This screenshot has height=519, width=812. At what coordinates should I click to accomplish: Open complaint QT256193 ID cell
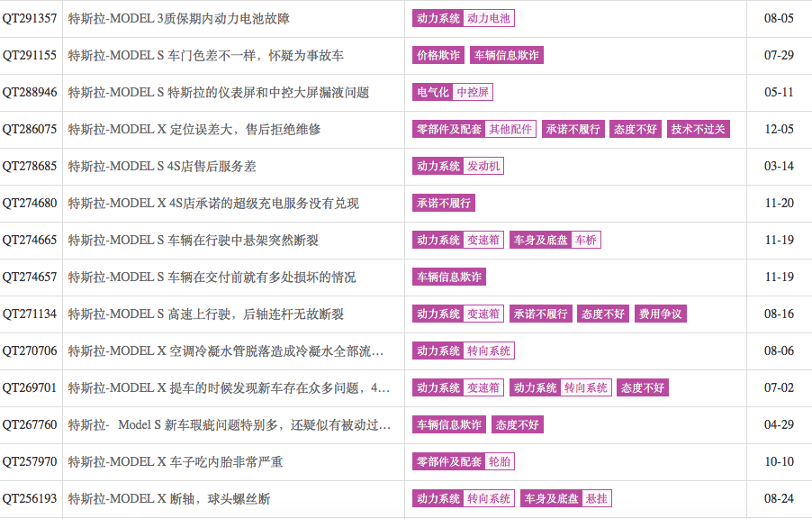[x=30, y=499]
